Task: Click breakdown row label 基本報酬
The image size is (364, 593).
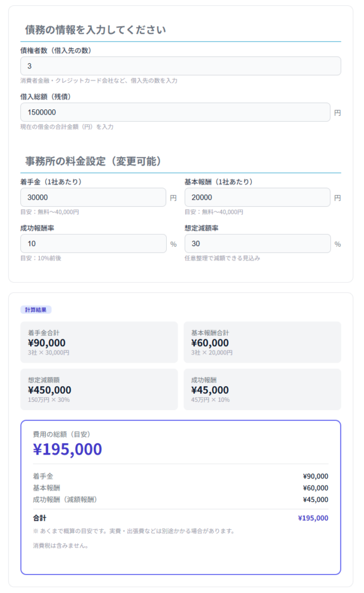Action: click(46, 488)
